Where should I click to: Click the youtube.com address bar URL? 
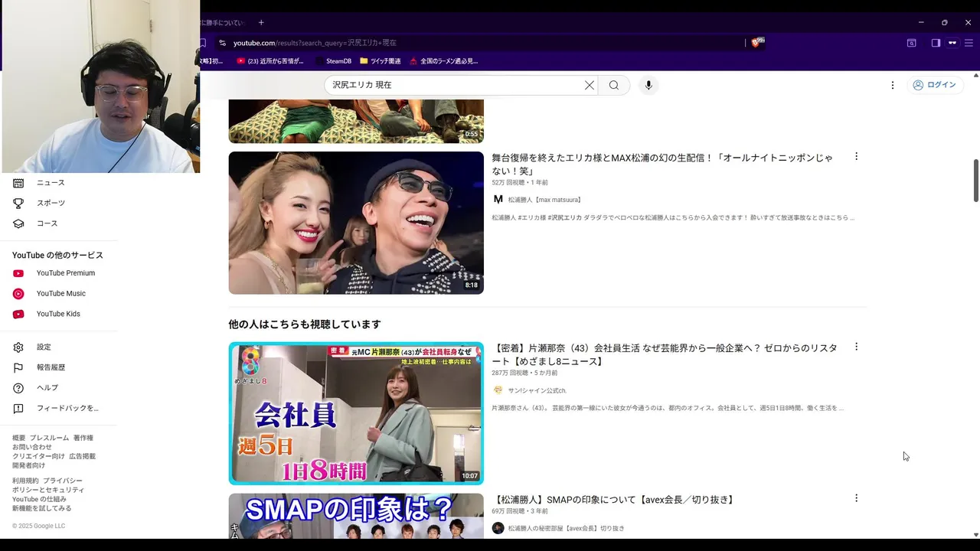315,43
